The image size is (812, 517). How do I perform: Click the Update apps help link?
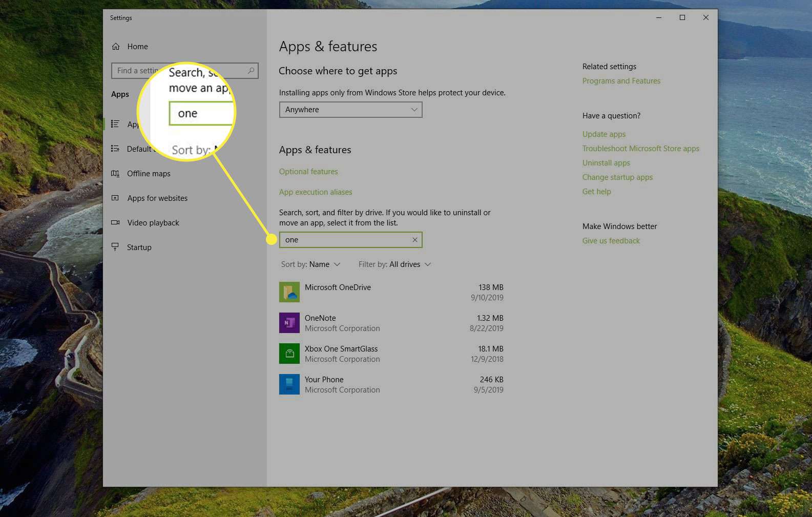point(604,134)
